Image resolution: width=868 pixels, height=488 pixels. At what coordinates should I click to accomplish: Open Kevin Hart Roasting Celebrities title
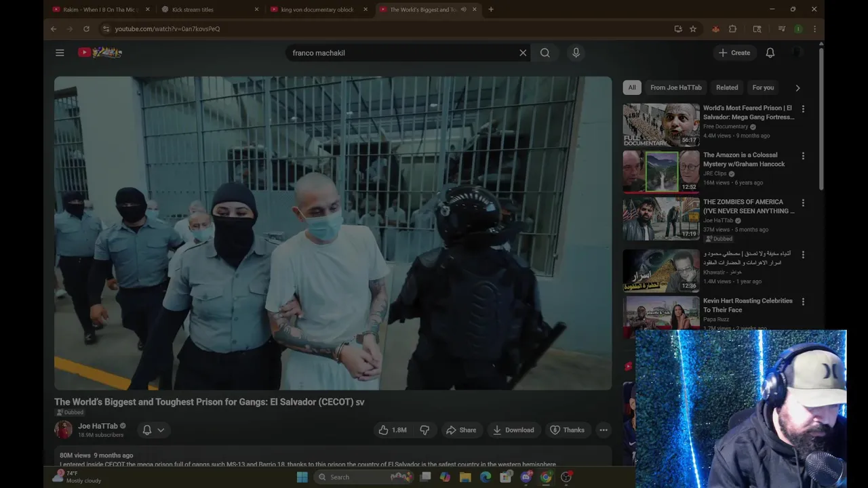coord(748,305)
